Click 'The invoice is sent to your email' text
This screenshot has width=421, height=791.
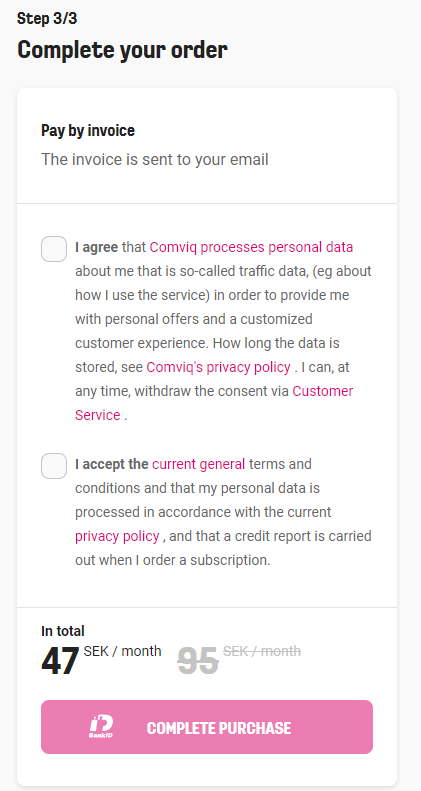tap(155, 159)
